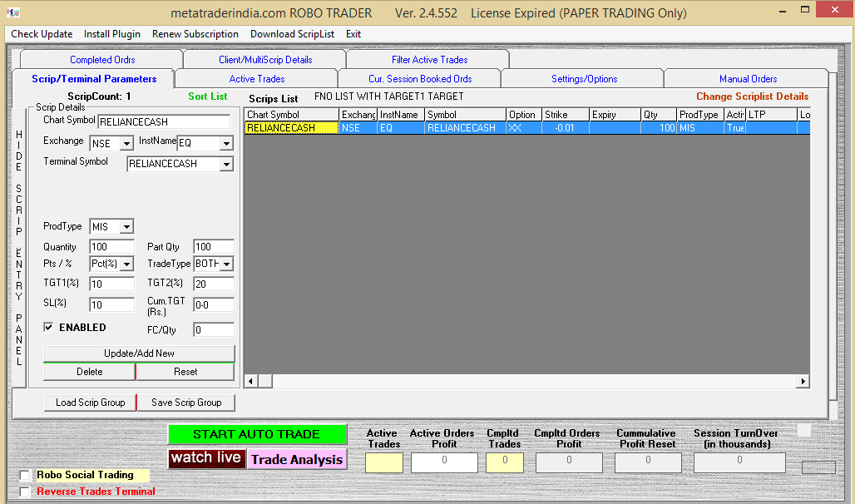
Task: Enable the ENABLED checkbox for scrip
Action: (x=48, y=328)
